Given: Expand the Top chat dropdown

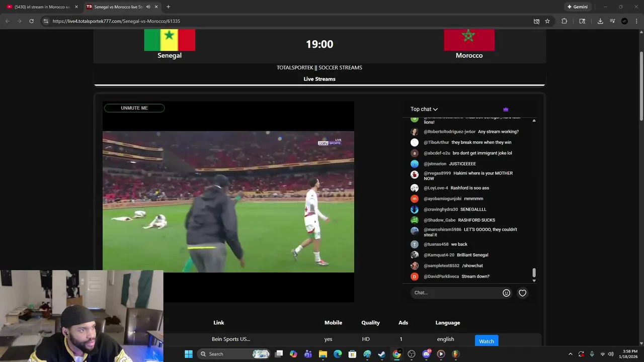Looking at the screenshot, I should (424, 109).
